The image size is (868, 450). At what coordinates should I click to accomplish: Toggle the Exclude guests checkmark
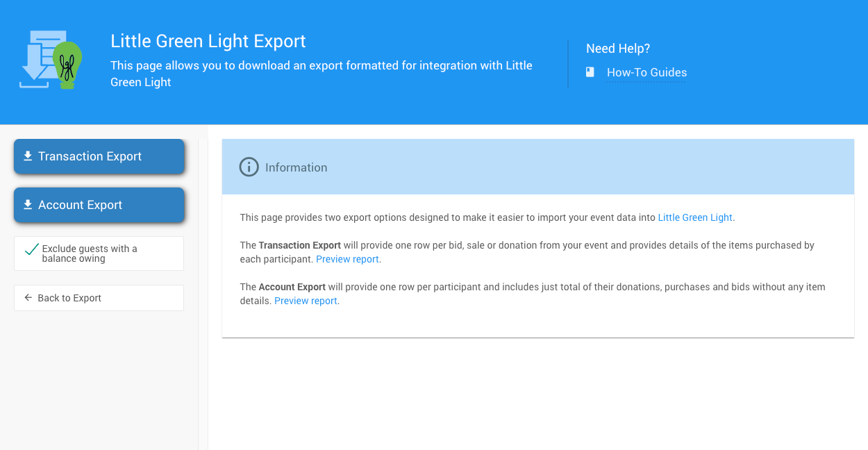(31, 250)
